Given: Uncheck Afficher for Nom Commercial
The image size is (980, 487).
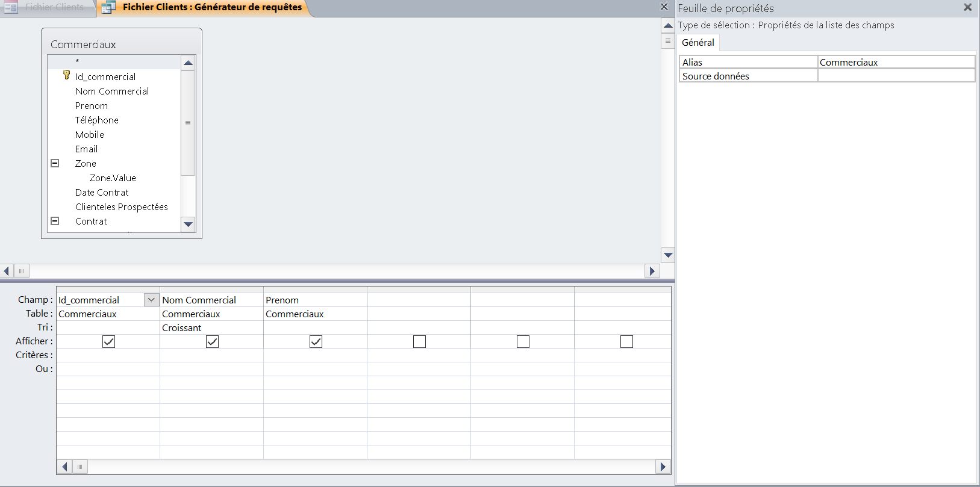Looking at the screenshot, I should pos(212,341).
